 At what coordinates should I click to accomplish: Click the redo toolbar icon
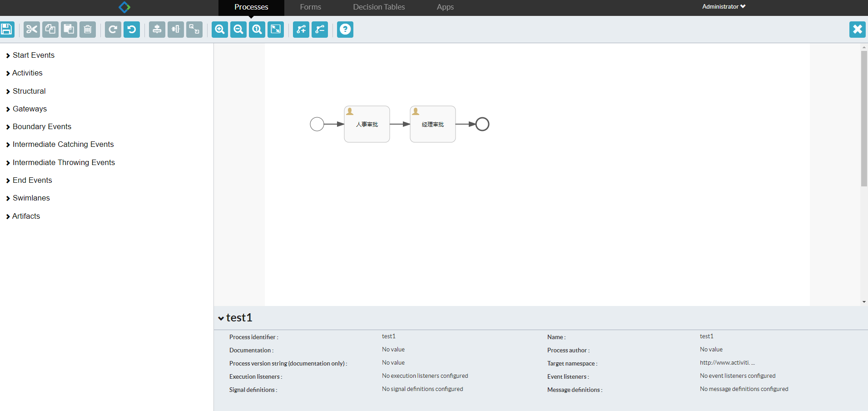(x=113, y=30)
